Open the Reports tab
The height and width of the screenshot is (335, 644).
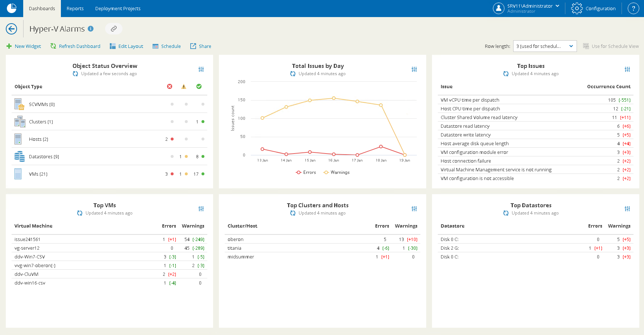(75, 8)
